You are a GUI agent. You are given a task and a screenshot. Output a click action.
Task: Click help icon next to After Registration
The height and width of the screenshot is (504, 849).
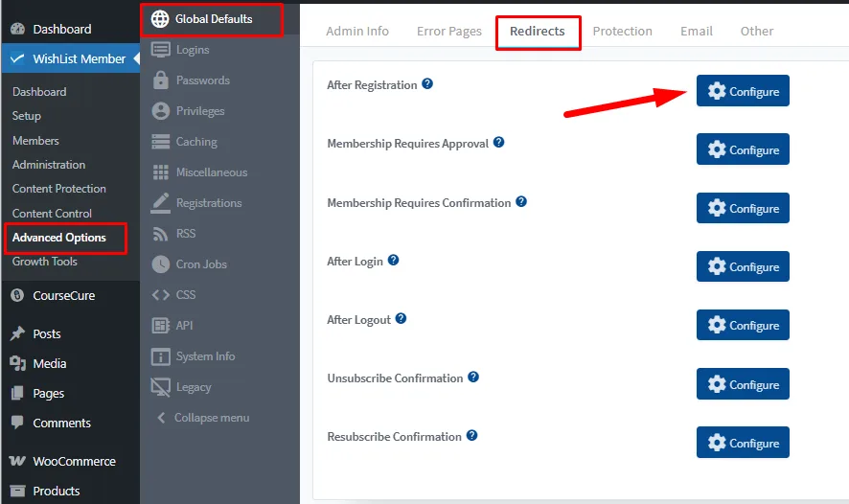coord(427,84)
